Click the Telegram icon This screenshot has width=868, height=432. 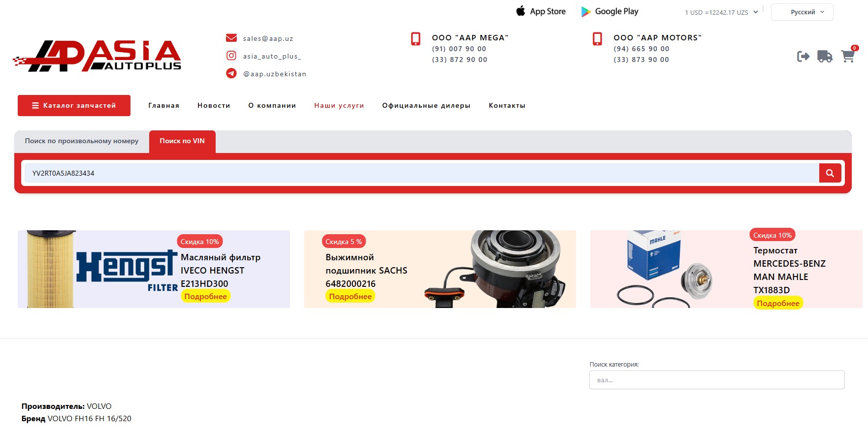point(231,73)
